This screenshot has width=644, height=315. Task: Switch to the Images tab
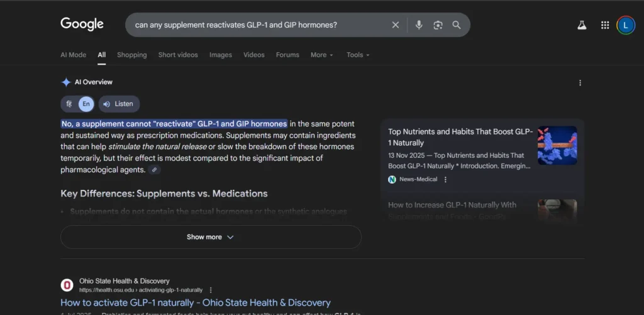click(220, 55)
